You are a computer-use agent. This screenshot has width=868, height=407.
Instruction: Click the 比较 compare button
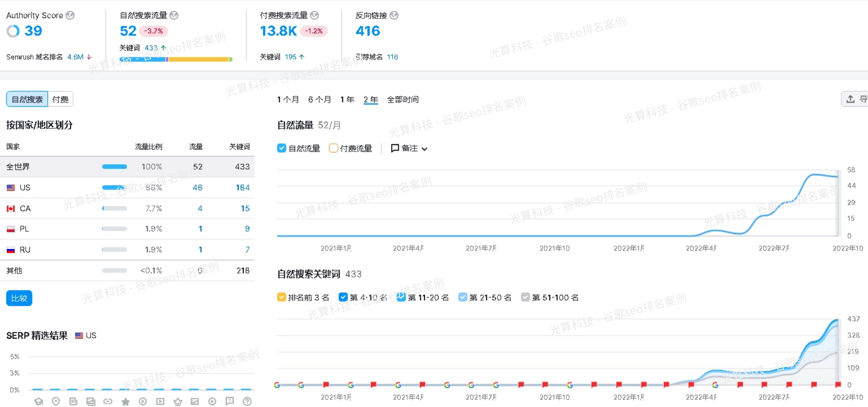coord(19,298)
